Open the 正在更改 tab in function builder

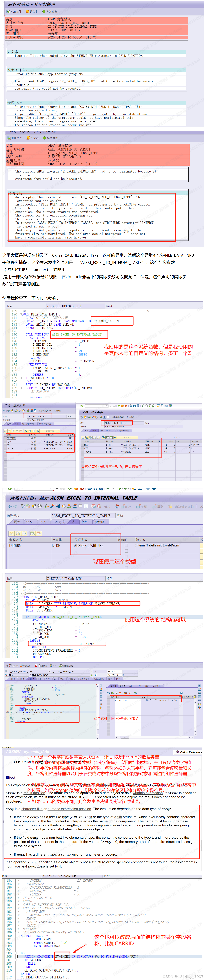(59, 522)
